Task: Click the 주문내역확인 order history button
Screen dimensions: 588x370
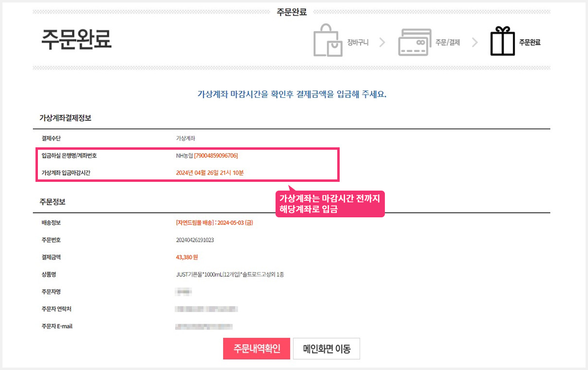Action: tap(257, 349)
